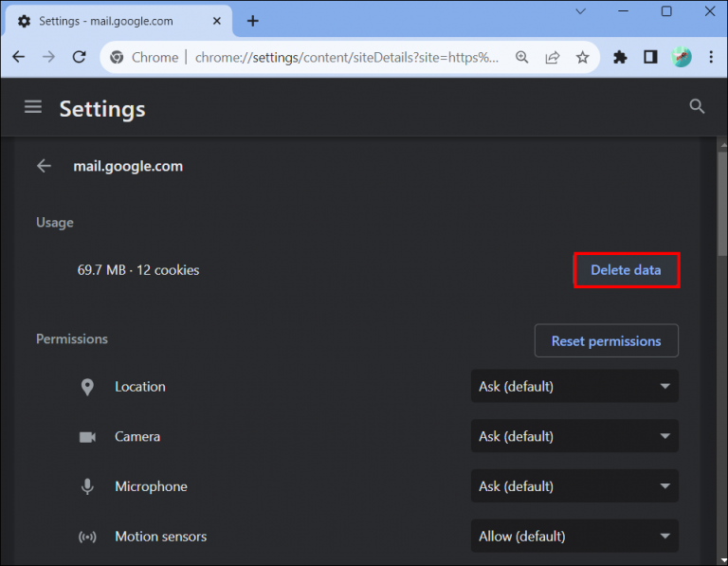The image size is (728, 566).
Task: Open the Extensions puzzle icon
Action: (620, 57)
